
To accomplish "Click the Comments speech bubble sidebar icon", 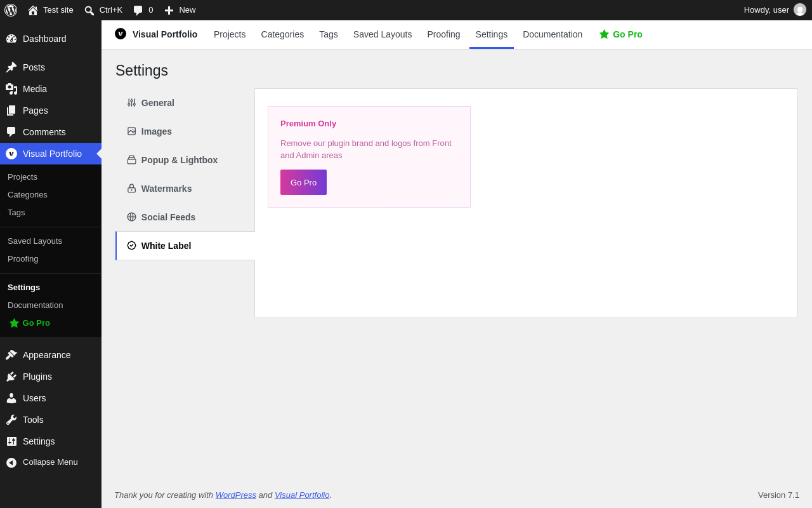I will [x=11, y=132].
